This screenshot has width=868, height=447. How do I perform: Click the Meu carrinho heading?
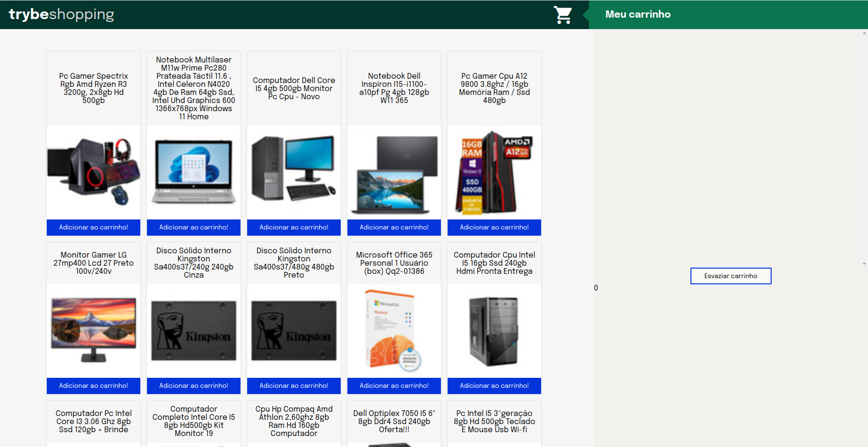638,14
